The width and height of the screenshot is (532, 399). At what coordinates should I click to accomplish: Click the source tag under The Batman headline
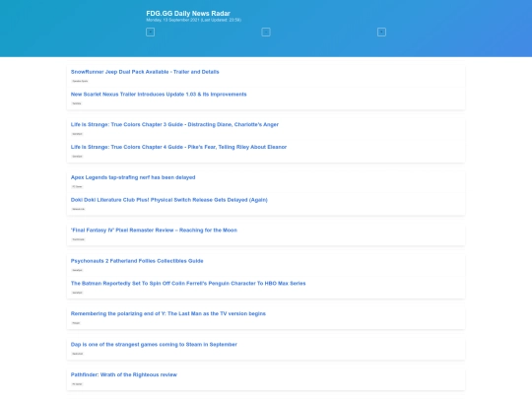point(78,293)
